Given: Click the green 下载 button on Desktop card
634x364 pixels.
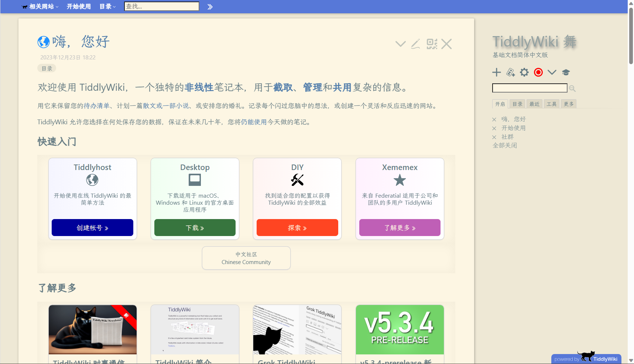Looking at the screenshot, I should (x=195, y=228).
